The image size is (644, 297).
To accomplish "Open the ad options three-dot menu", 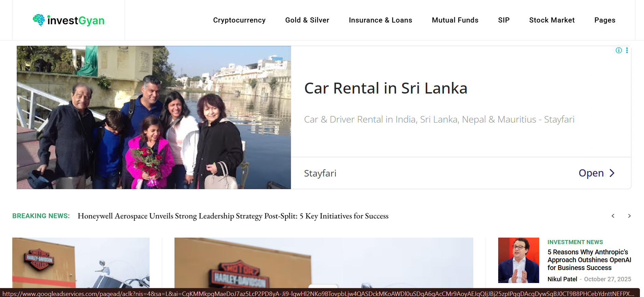I will tap(627, 51).
